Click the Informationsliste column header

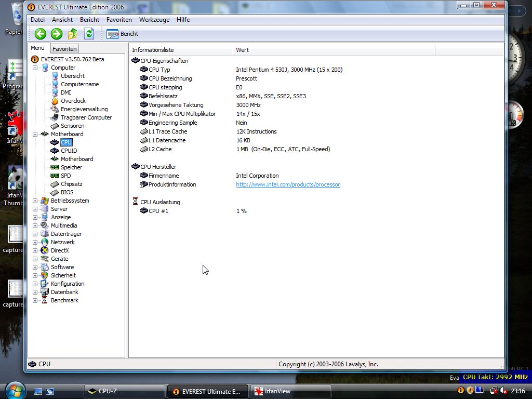coord(181,50)
